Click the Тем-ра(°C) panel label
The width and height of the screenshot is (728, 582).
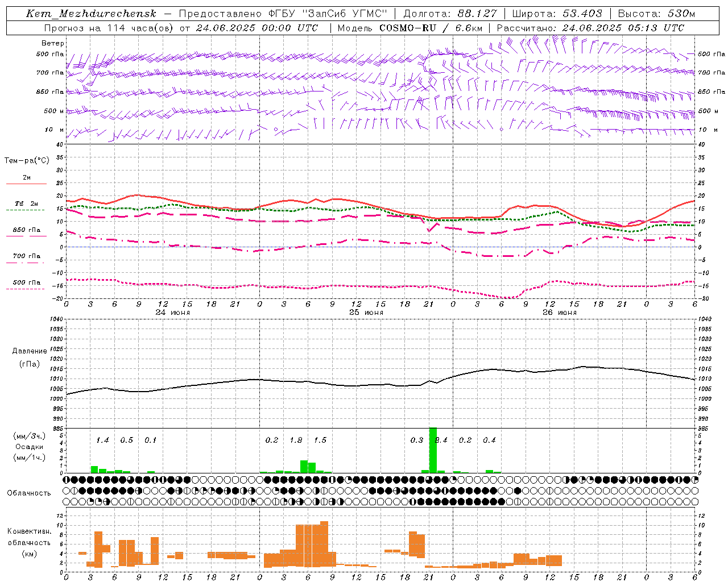tap(27, 161)
